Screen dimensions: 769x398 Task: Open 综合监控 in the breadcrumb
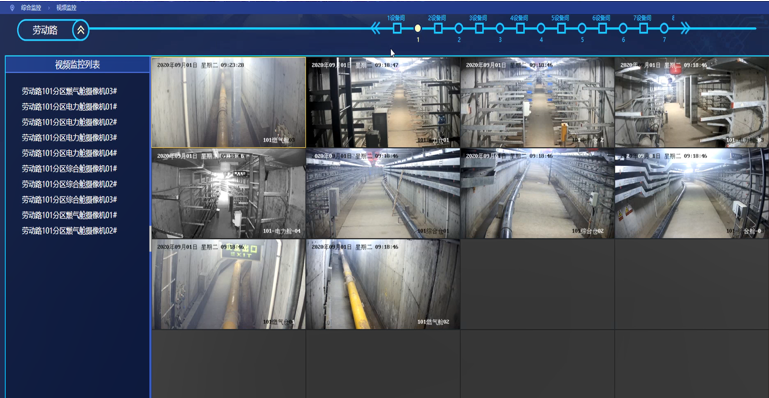click(31, 8)
